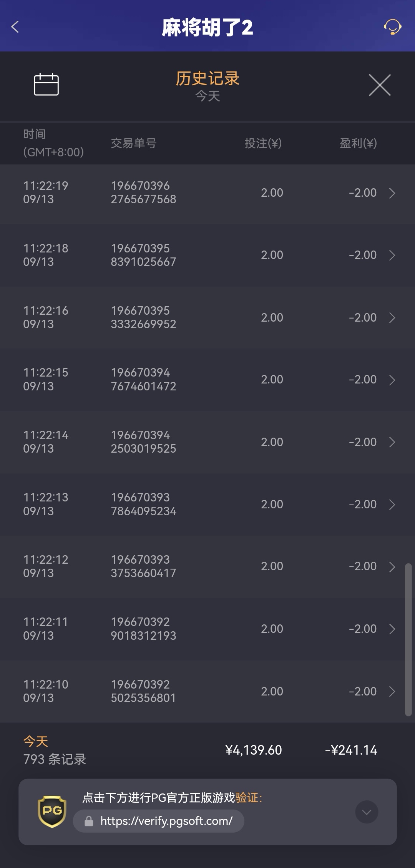Open details chevron for 11:22:14 record
This screenshot has height=868, width=415.
tap(392, 442)
